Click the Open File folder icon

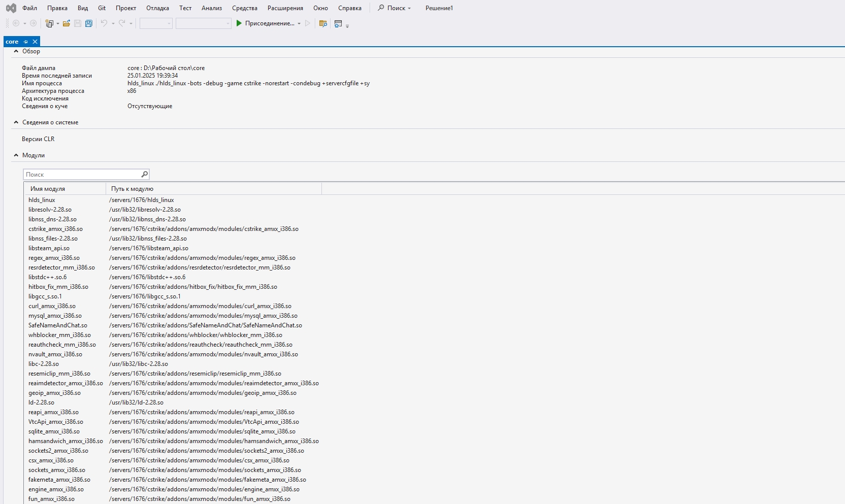point(67,23)
